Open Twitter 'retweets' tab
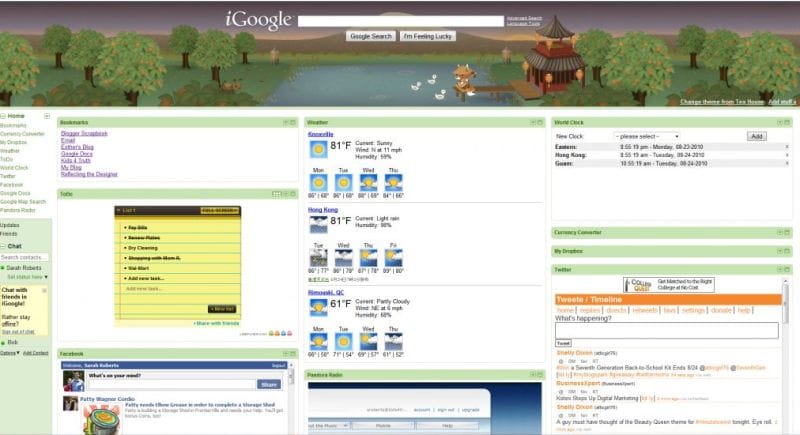800x435 pixels. [644, 310]
